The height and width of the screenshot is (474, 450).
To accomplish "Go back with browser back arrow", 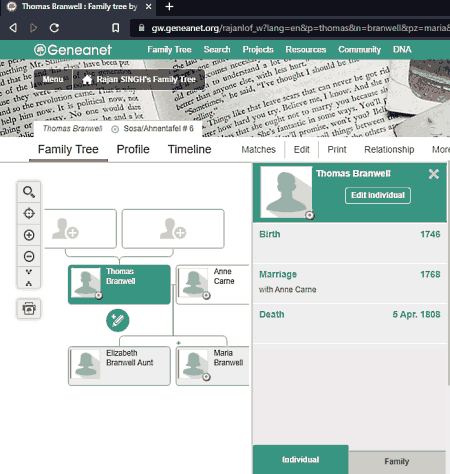I will (13, 28).
